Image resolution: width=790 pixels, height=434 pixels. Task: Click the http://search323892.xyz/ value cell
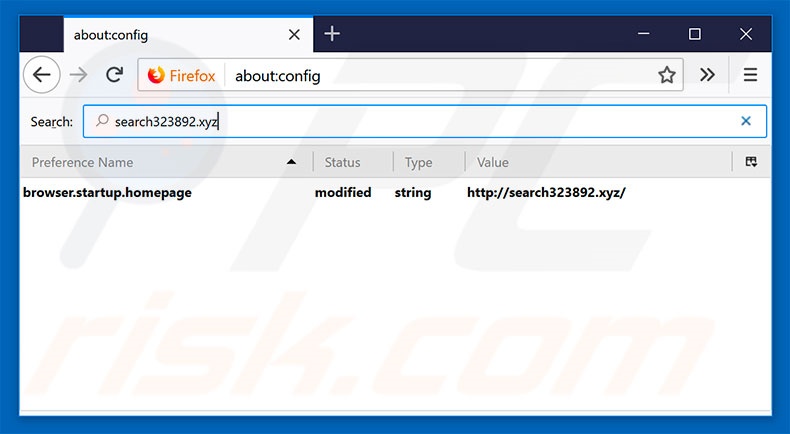click(x=546, y=193)
